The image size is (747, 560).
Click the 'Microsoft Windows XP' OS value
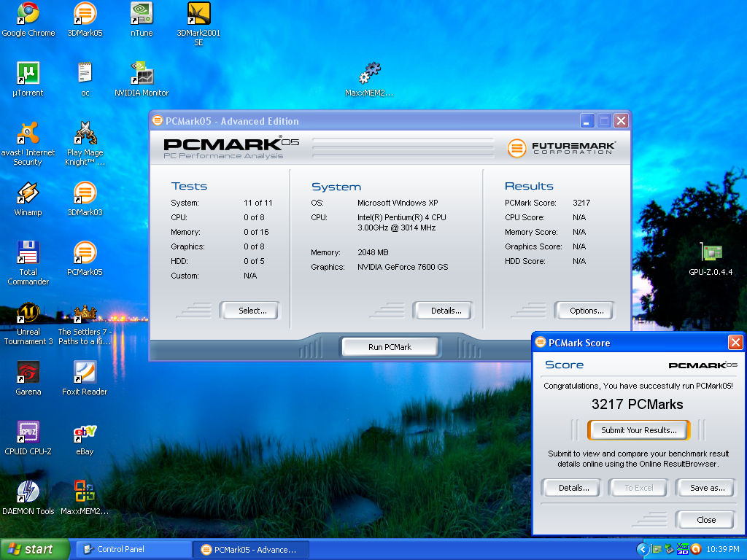pyautogui.click(x=398, y=203)
